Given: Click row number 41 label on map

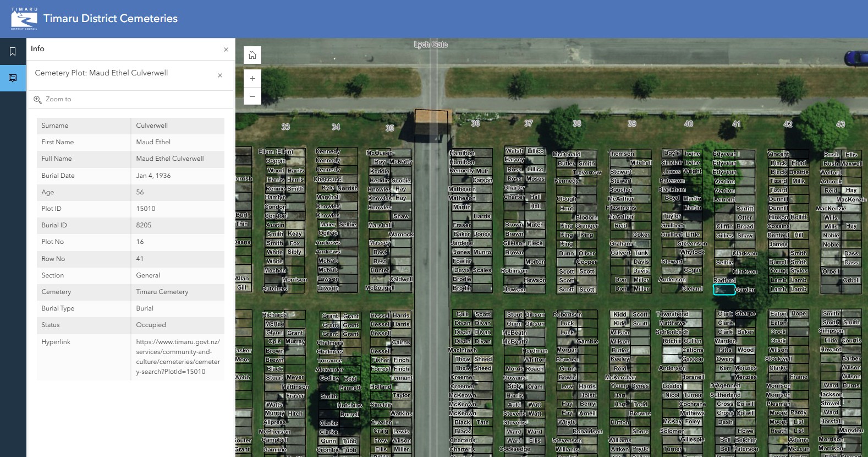Looking at the screenshot, I should click(737, 124).
